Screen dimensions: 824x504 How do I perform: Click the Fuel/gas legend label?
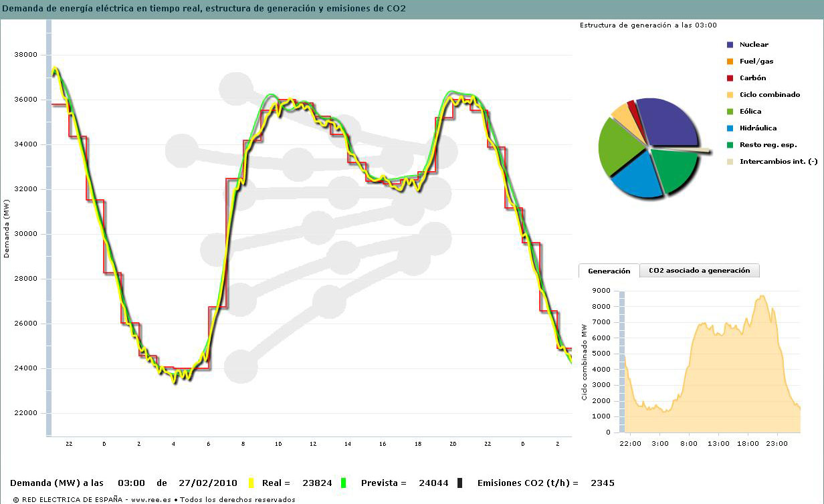[x=756, y=61]
